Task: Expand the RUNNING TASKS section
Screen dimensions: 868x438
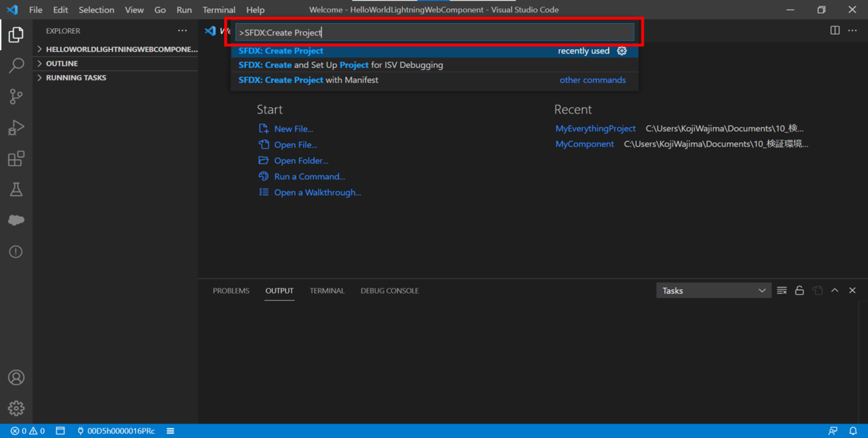Action: tap(116, 77)
